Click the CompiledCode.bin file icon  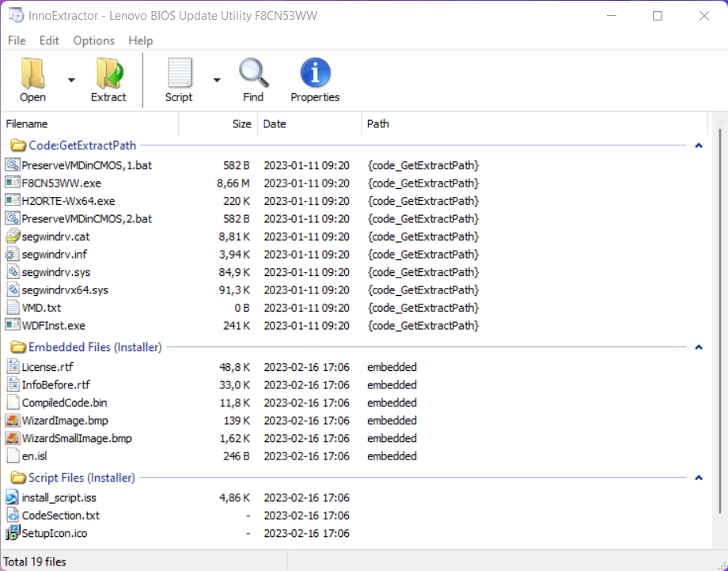coord(13,403)
